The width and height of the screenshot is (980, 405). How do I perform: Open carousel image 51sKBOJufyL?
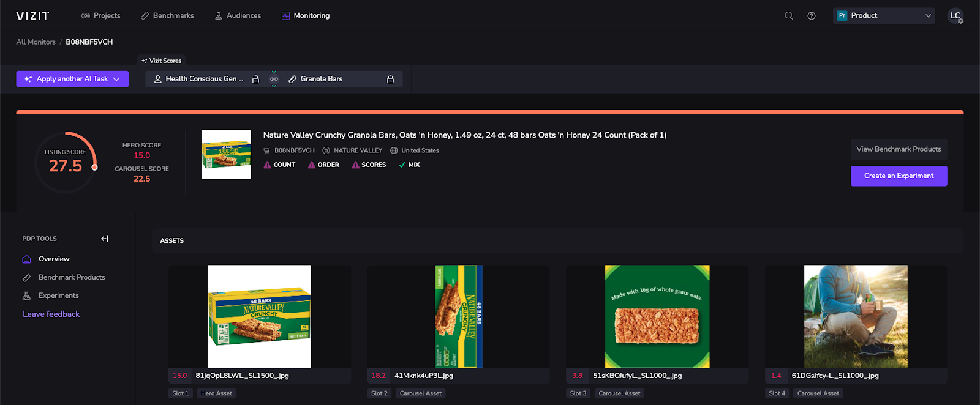(657, 316)
